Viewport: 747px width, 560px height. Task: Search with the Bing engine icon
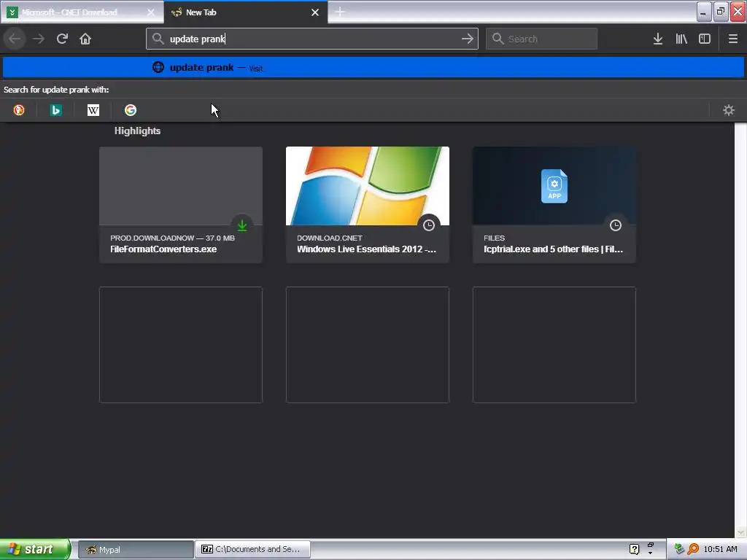click(x=56, y=110)
